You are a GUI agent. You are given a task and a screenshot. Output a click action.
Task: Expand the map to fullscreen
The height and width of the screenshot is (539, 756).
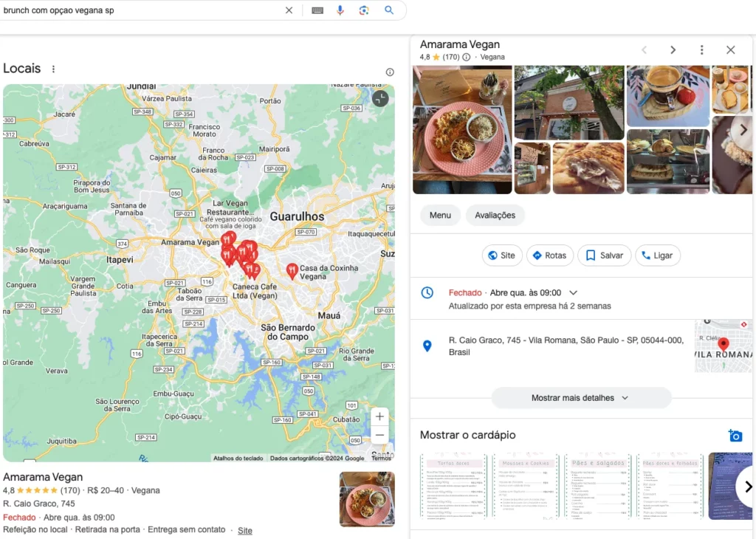pos(380,99)
